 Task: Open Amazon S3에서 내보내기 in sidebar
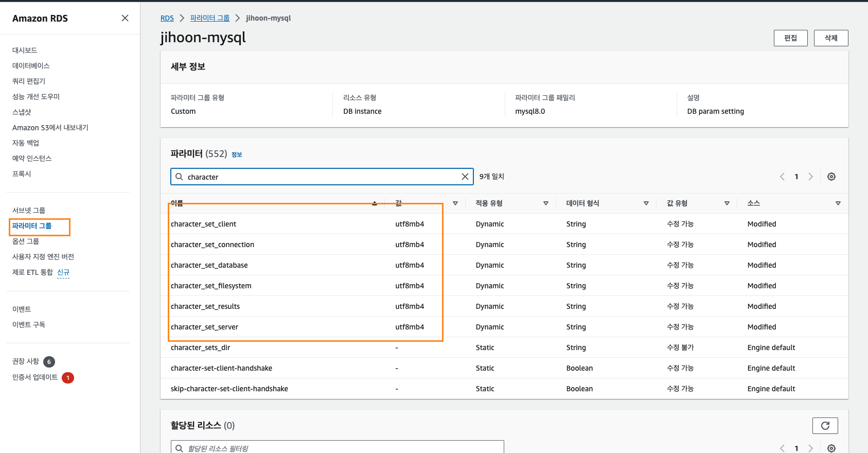pyautogui.click(x=50, y=128)
